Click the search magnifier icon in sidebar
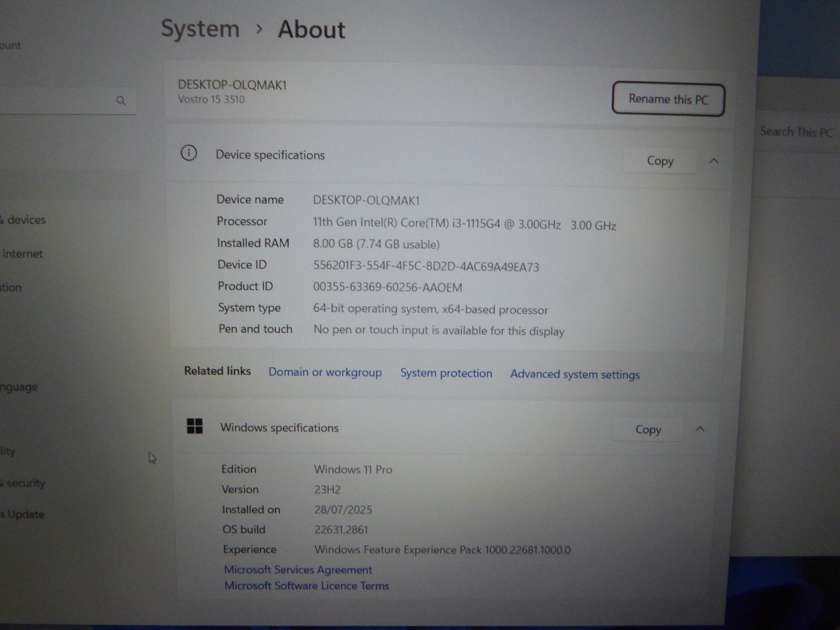This screenshot has width=840, height=630. 121,100
